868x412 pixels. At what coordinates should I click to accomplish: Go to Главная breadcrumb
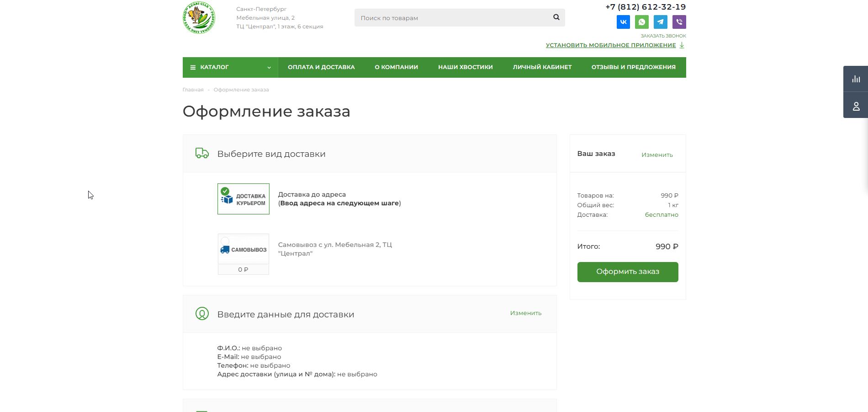(x=193, y=90)
